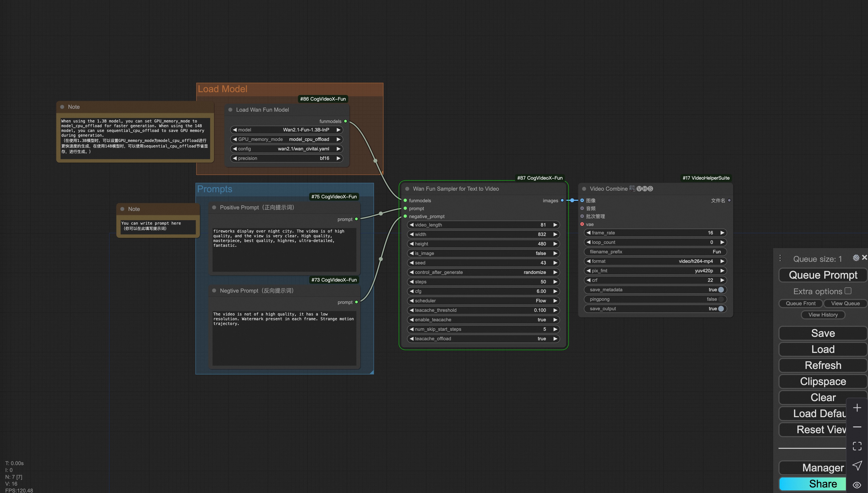Image resolution: width=868 pixels, height=493 pixels.
Task: Enable the Extra options checkbox
Action: (848, 291)
